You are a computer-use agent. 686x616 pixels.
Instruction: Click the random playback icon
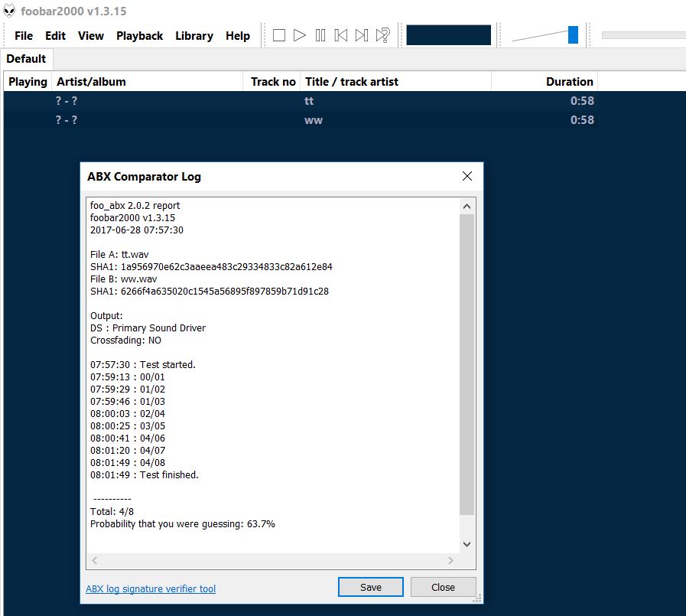coord(383,35)
